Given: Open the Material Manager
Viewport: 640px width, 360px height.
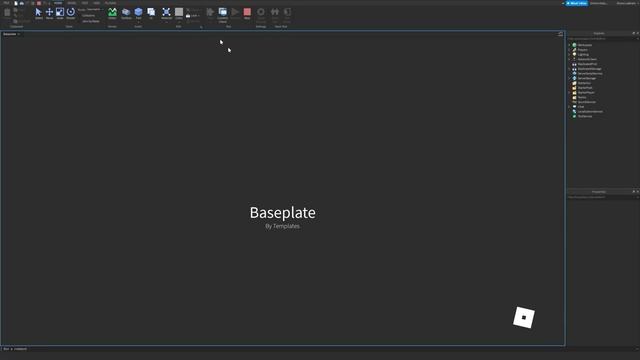Looking at the screenshot, I should pos(167,13).
